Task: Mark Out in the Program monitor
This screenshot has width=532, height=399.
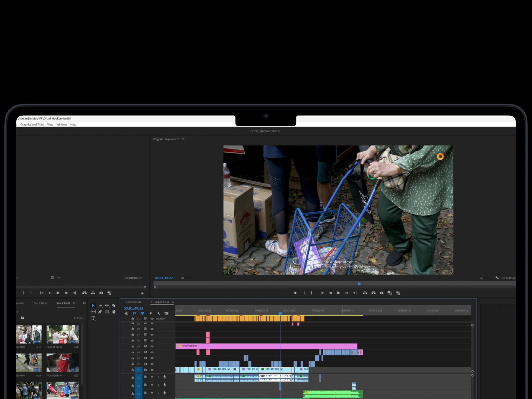Action: click(x=311, y=293)
